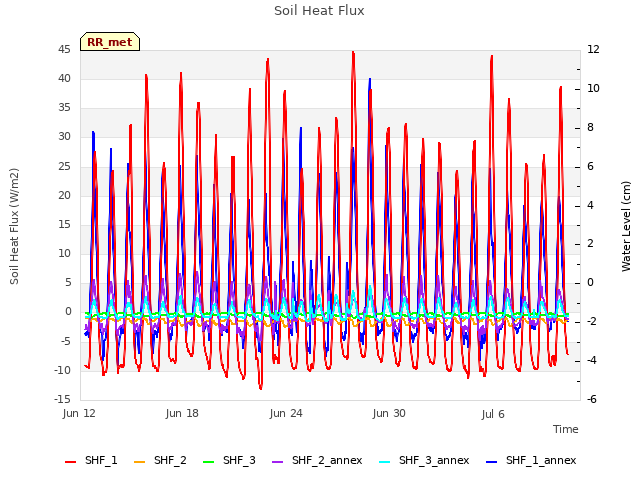Click the 45 tick on left axis
Viewport: 640px width, 480px height.
click(x=64, y=49)
